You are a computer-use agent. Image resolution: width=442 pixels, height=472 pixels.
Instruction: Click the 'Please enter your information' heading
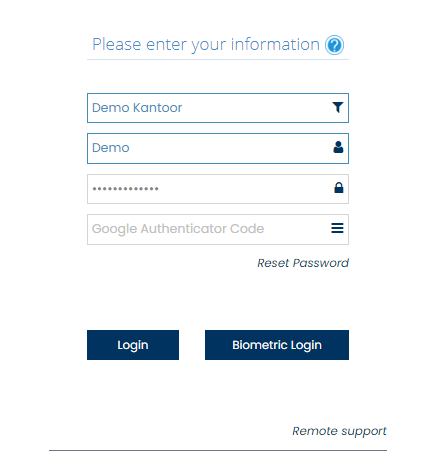click(206, 45)
